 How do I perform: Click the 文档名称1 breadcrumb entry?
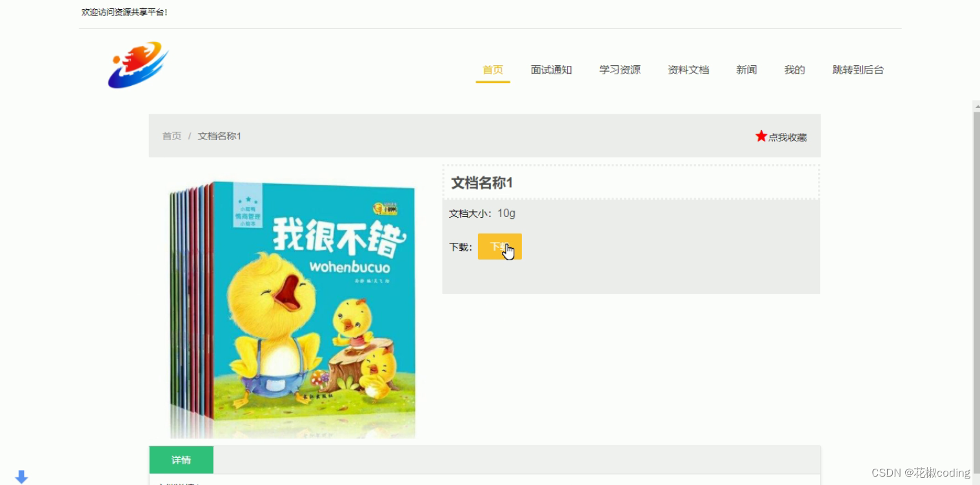pos(219,136)
